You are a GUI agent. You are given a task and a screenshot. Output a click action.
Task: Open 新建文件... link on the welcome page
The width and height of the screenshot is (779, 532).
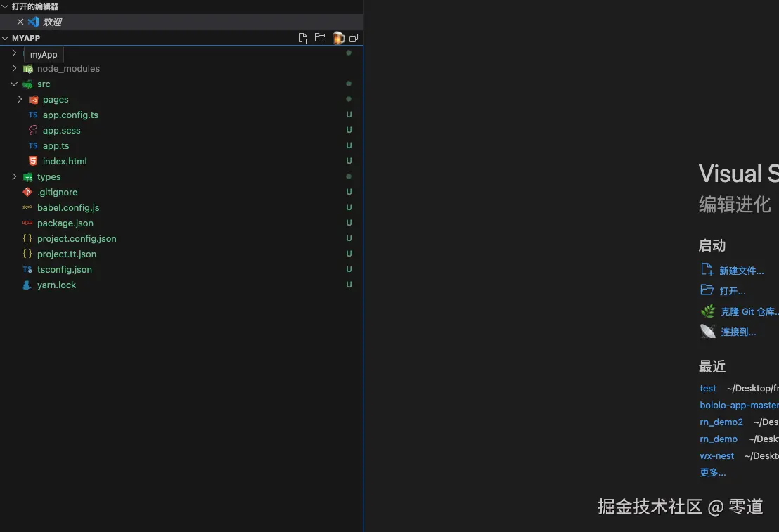tap(741, 271)
